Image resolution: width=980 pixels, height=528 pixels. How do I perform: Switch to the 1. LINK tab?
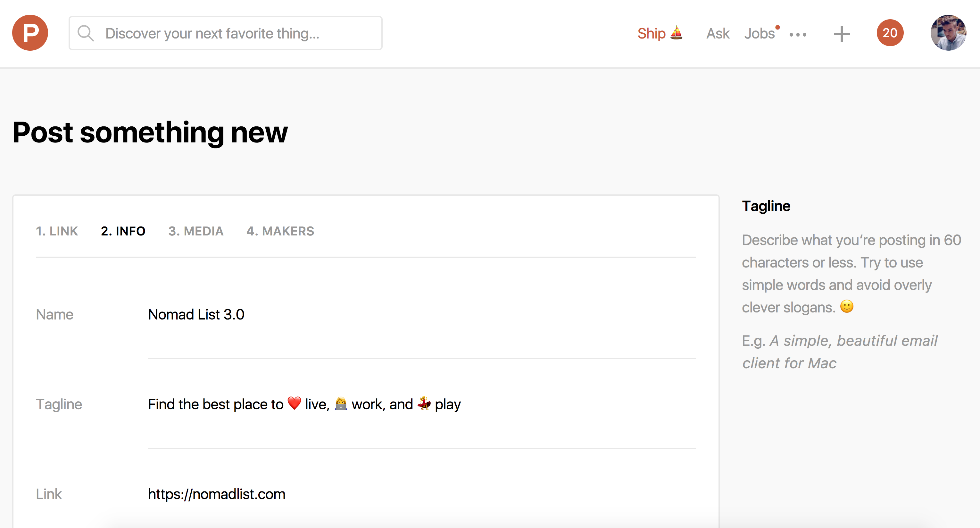tap(57, 231)
